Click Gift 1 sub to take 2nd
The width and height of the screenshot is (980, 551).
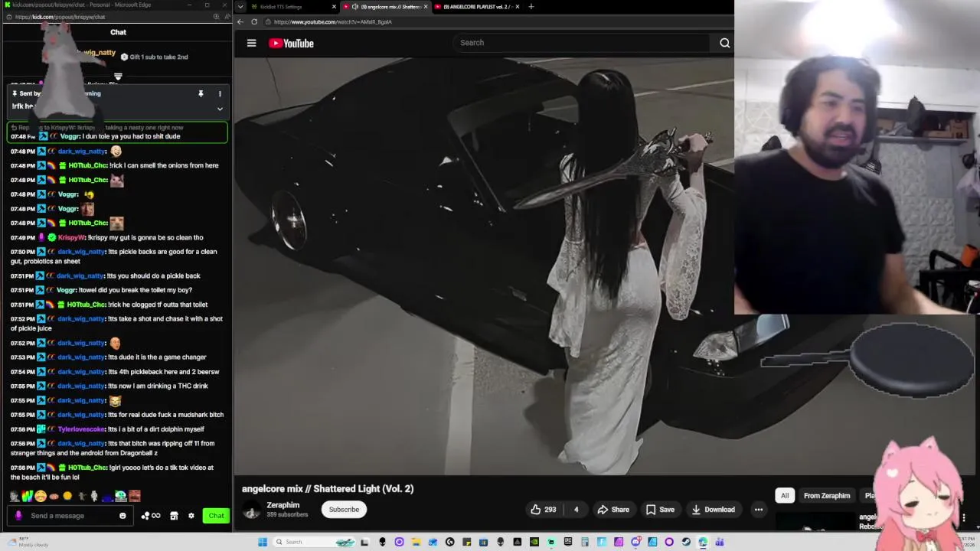pos(154,57)
